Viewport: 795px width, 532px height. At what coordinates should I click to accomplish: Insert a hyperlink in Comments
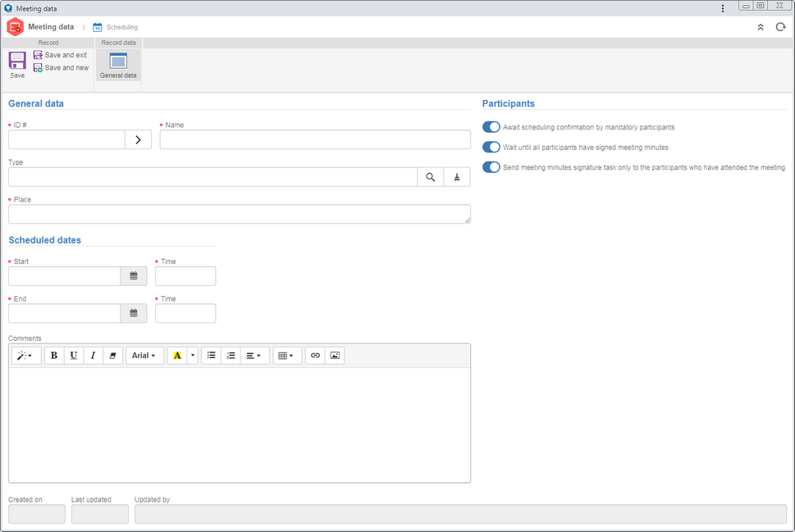pos(315,356)
